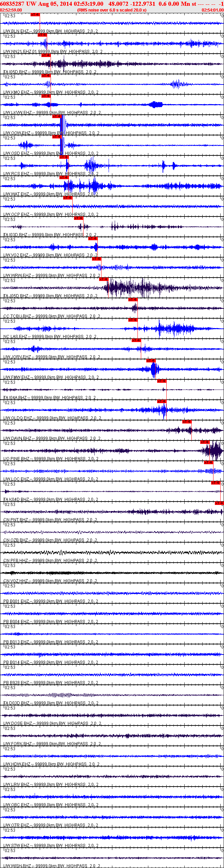
Task: Select the start time 02:52:59.00 label
Action: [x=11, y=10]
